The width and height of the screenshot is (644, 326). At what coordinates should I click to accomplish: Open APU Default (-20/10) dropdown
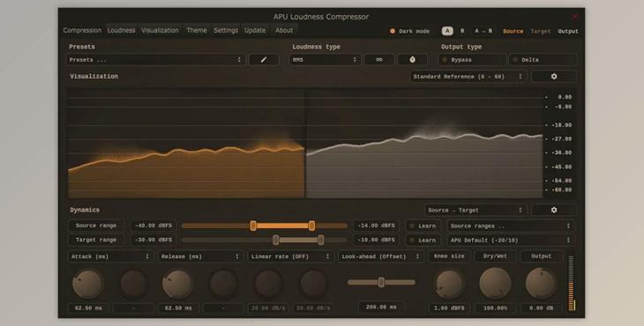pyautogui.click(x=511, y=240)
